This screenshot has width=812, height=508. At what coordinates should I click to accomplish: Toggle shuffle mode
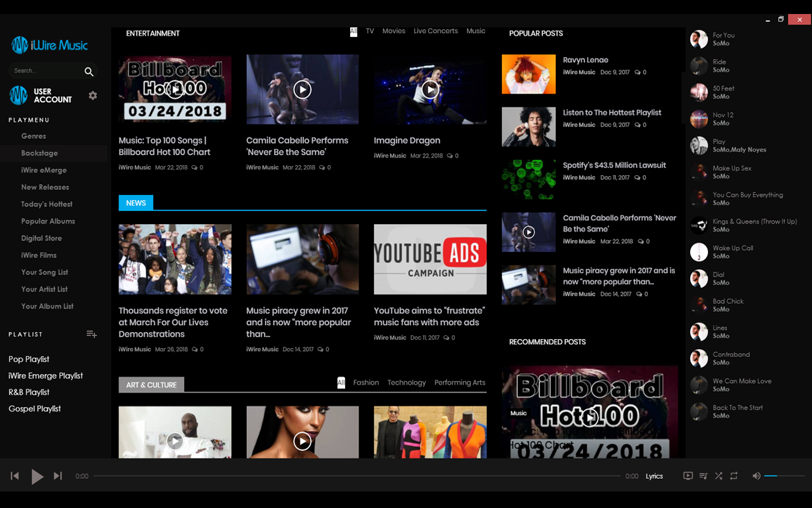718,476
